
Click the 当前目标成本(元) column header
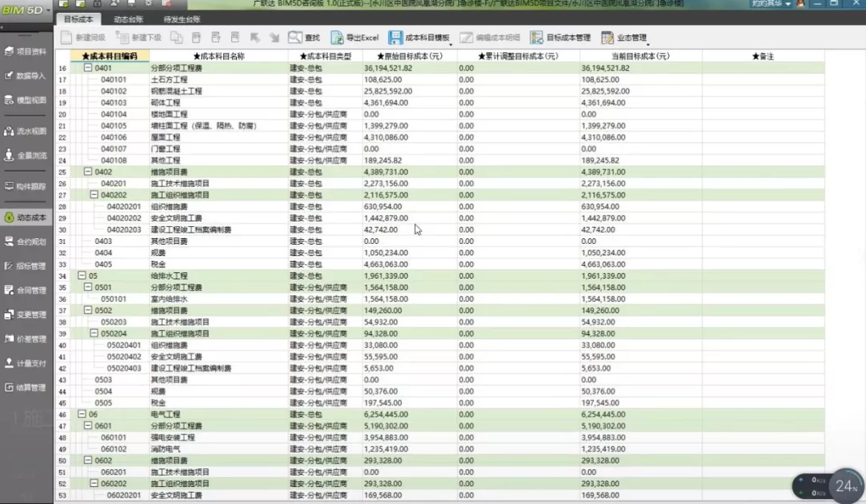[x=640, y=56]
